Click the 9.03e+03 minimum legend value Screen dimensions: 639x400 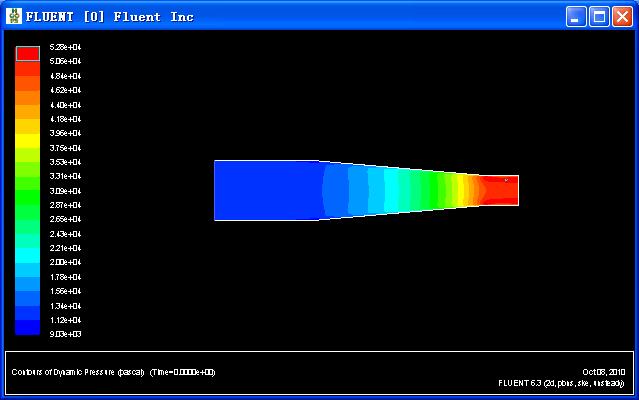pos(66,334)
